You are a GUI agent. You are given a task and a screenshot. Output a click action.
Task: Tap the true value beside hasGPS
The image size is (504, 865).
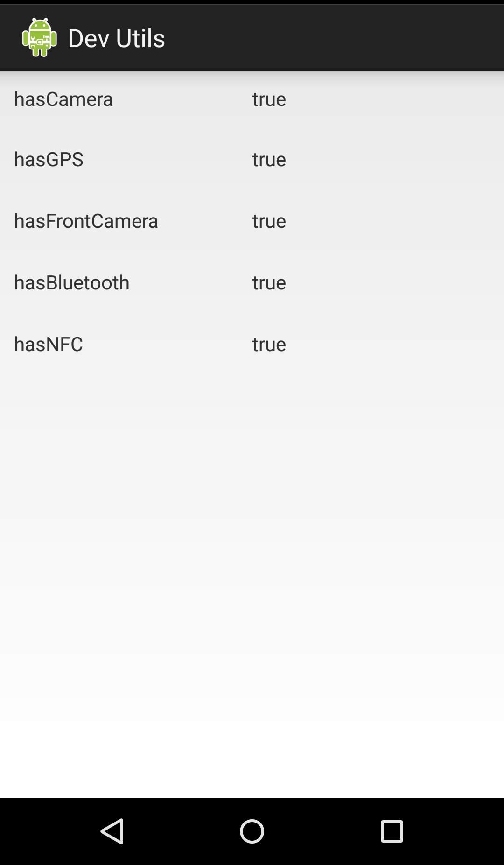pyautogui.click(x=269, y=159)
